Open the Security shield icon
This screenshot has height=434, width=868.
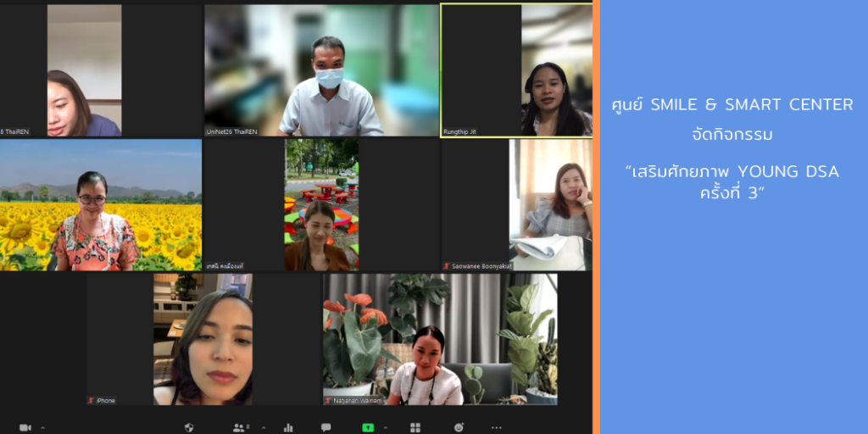pos(188,427)
